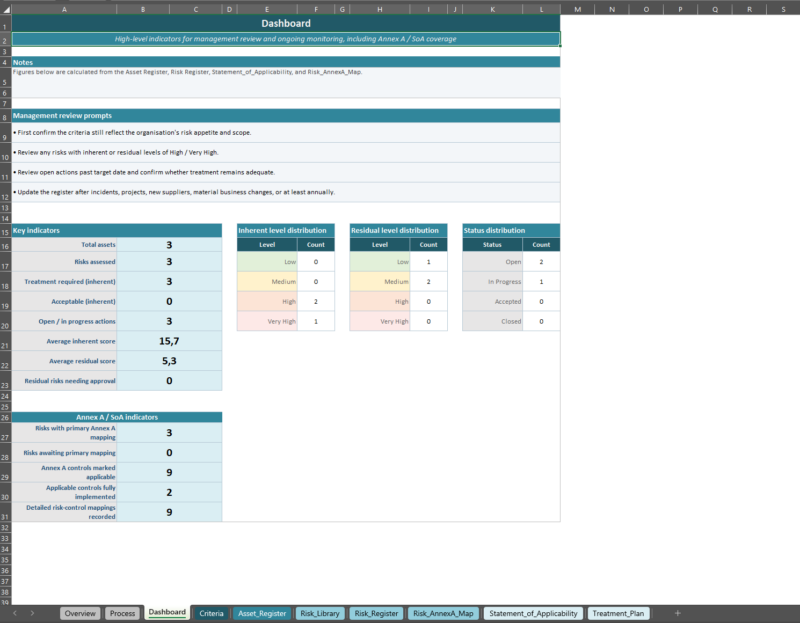Click the Residual level distribution header
This screenshot has height=623, width=800.
click(x=398, y=231)
